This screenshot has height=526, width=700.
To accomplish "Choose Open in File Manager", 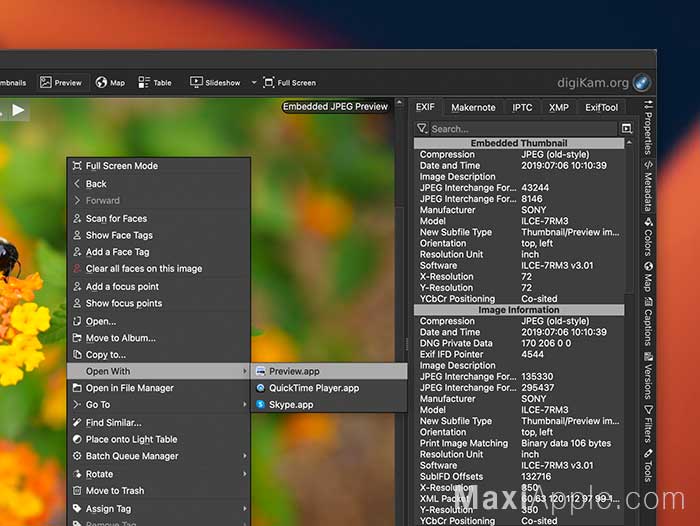I will pyautogui.click(x=158, y=388).
